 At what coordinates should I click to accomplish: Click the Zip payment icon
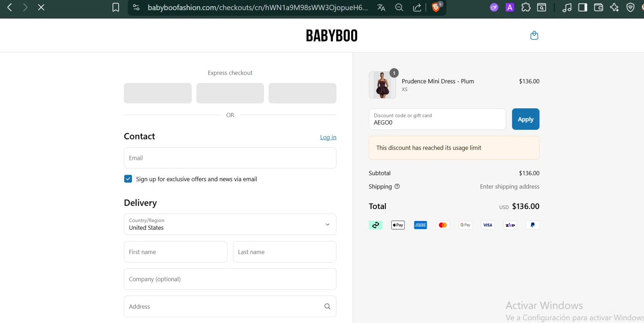click(510, 225)
